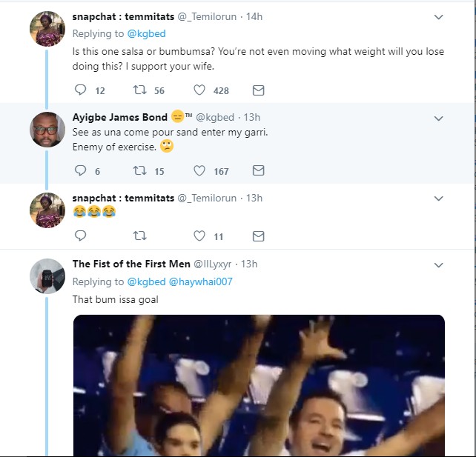Retweet the 'Enemy of exercise' tweet
The image size is (476, 457).
[139, 170]
